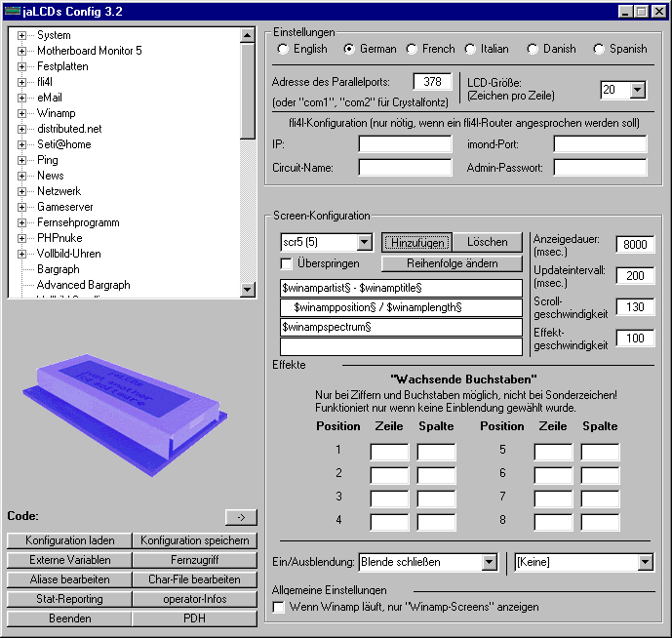Enable the Überspringen checkbox

287,263
